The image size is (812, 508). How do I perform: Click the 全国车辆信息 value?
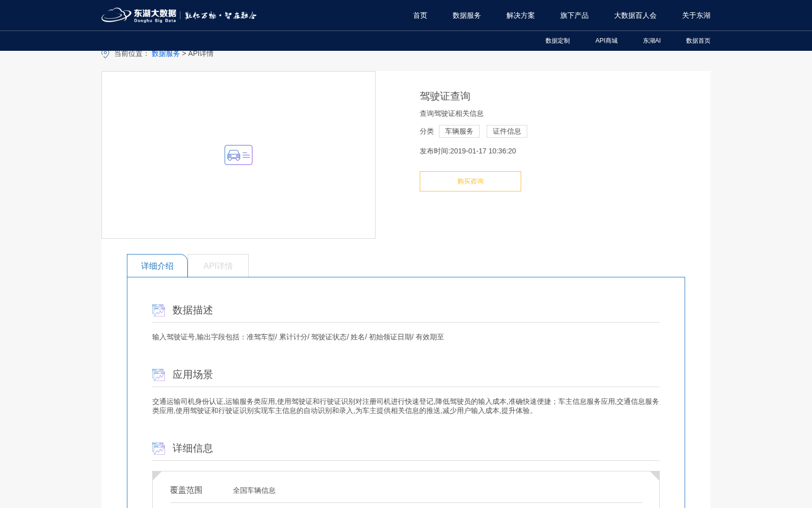click(254, 490)
